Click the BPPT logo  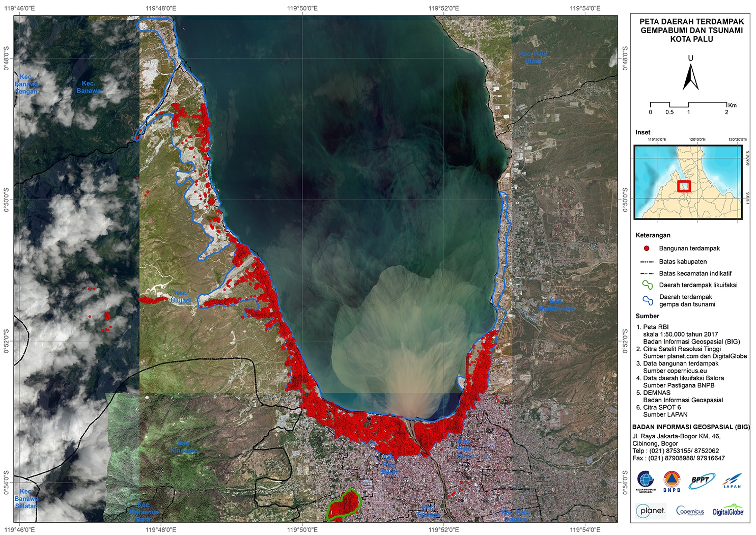tap(701, 481)
